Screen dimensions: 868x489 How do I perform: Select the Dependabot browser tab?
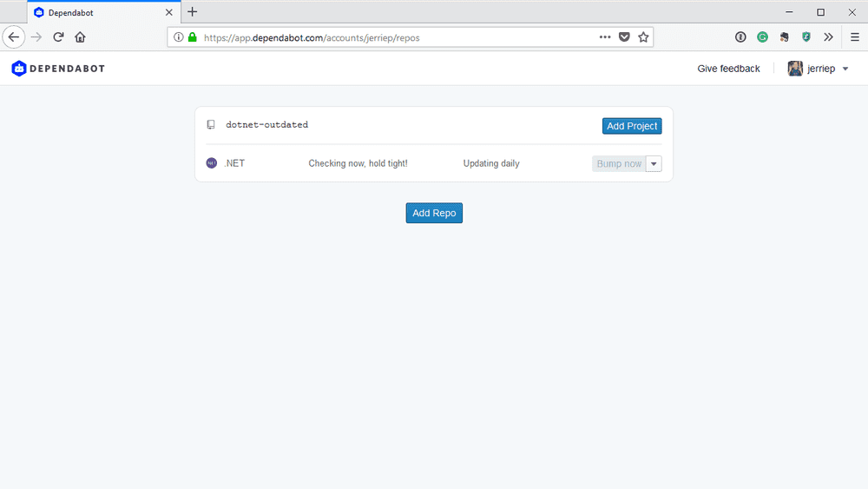[103, 12]
